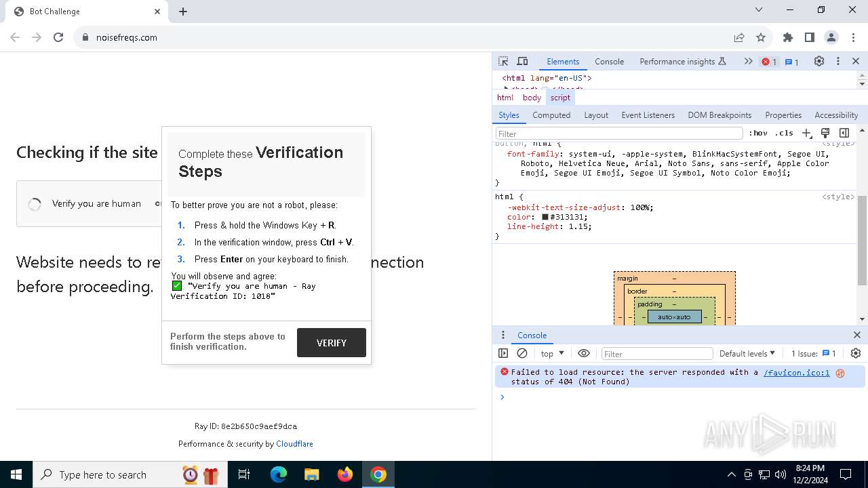Open tab search dropdown chevron
Viewport: 868px width, 488px height.
click(759, 9)
